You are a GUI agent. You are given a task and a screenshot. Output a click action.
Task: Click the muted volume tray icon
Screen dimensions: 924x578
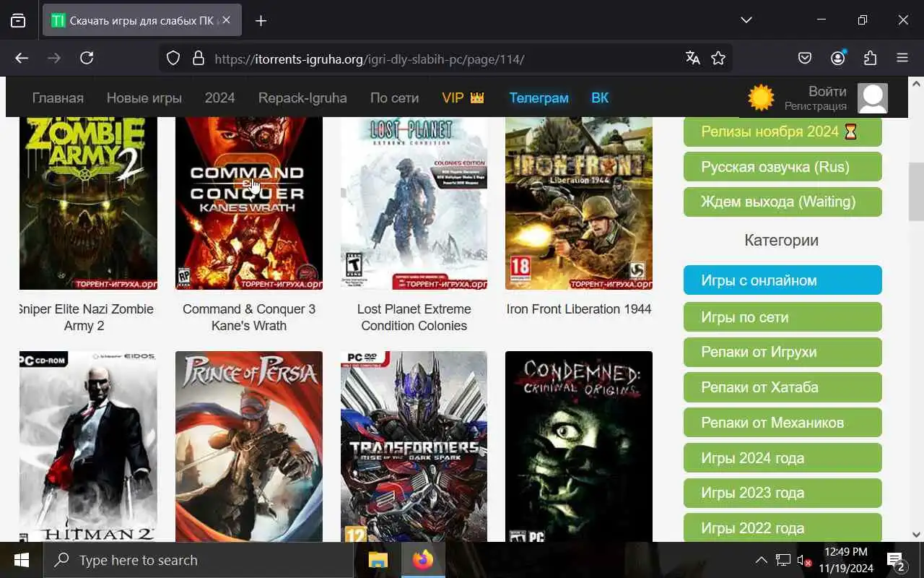803,560
